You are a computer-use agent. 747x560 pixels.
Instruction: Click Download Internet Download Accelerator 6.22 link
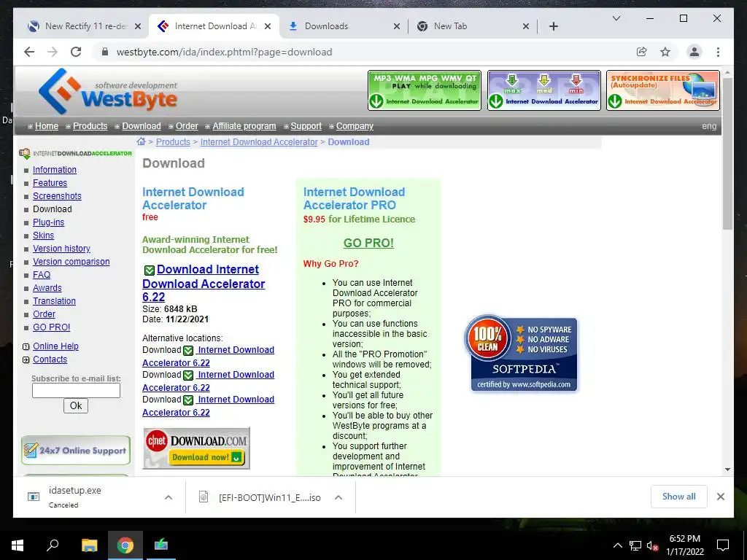coord(204,283)
